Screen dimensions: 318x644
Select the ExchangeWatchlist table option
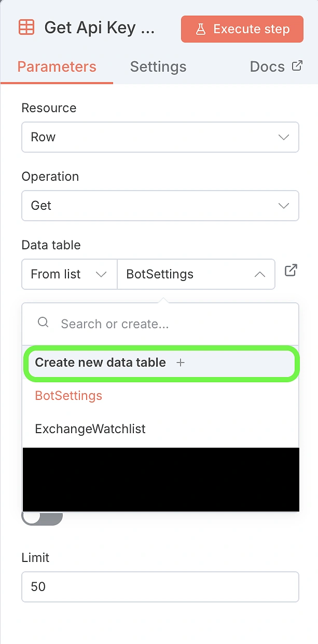click(90, 429)
